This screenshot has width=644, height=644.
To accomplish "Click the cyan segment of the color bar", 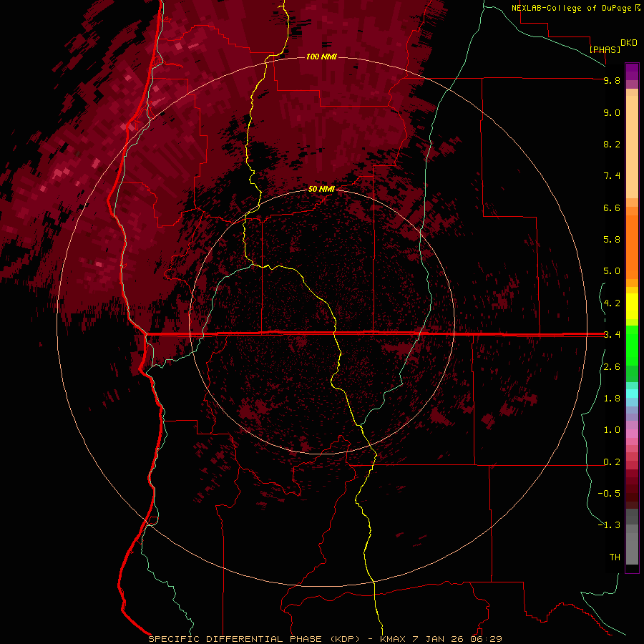I will [632, 394].
